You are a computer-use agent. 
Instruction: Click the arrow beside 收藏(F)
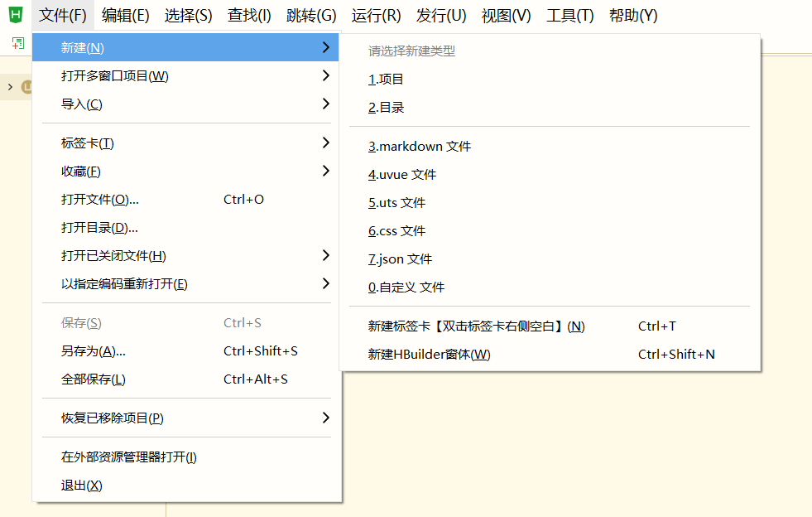coord(326,171)
